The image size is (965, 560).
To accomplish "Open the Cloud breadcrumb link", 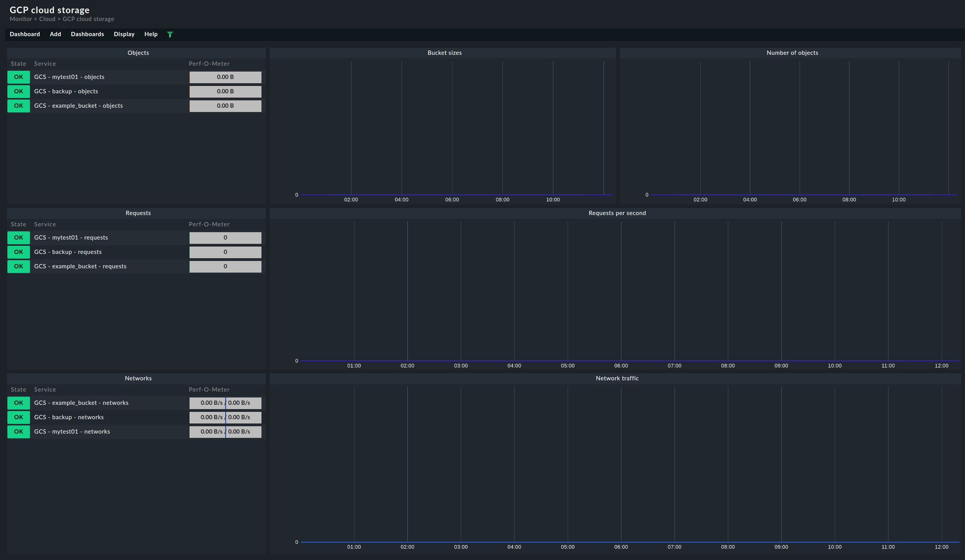I will click(x=47, y=19).
